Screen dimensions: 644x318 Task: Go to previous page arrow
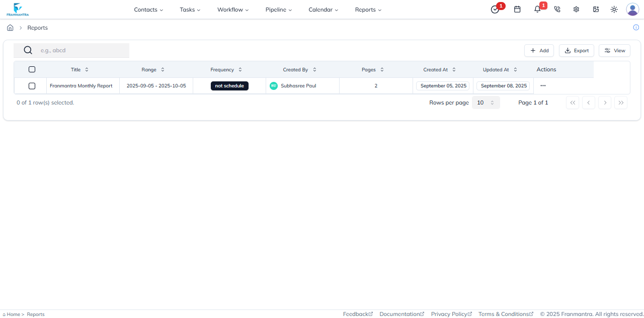tap(589, 102)
